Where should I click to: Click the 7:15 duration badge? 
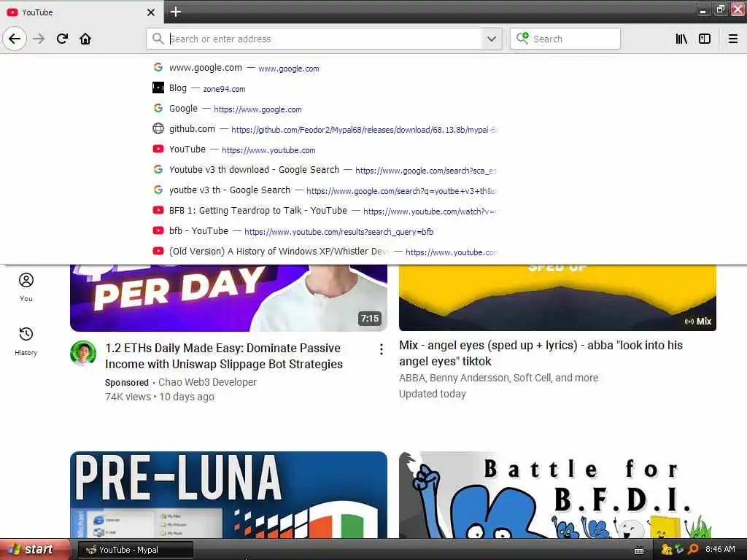[370, 318]
